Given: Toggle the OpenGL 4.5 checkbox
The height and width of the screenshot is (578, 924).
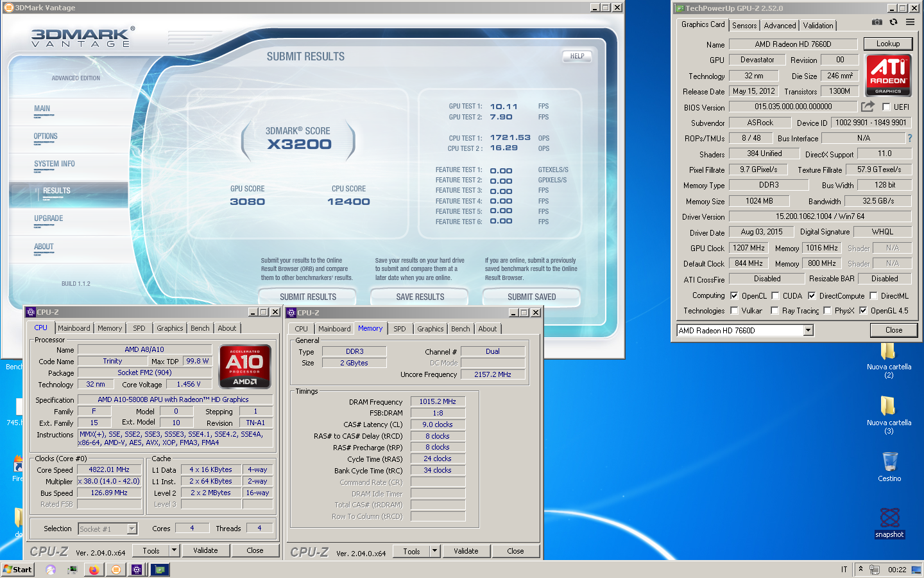Looking at the screenshot, I should tap(863, 311).
